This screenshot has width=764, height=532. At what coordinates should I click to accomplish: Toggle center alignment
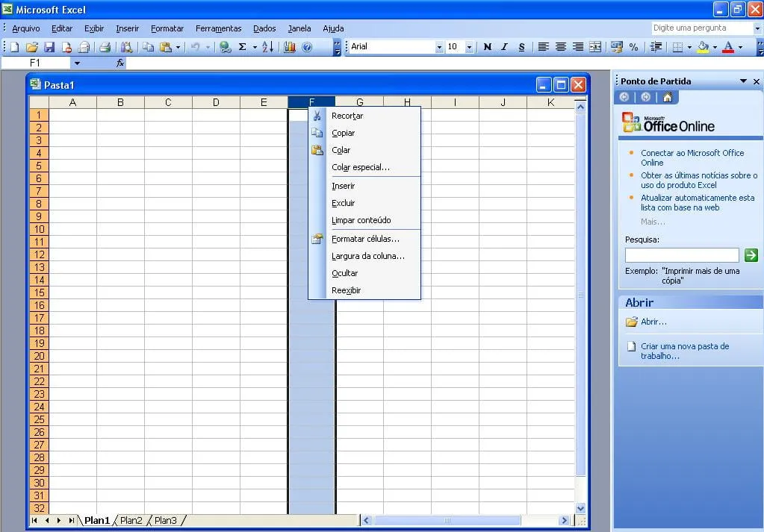pos(561,47)
